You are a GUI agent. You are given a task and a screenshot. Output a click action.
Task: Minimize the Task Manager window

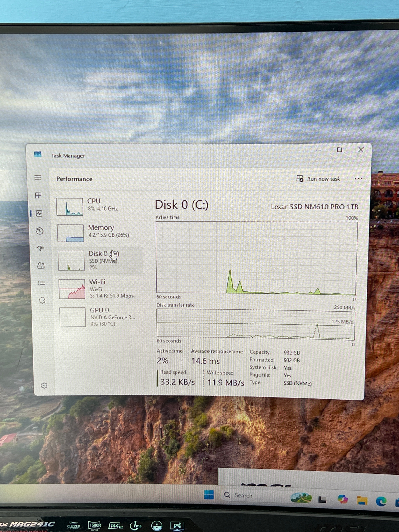318,150
